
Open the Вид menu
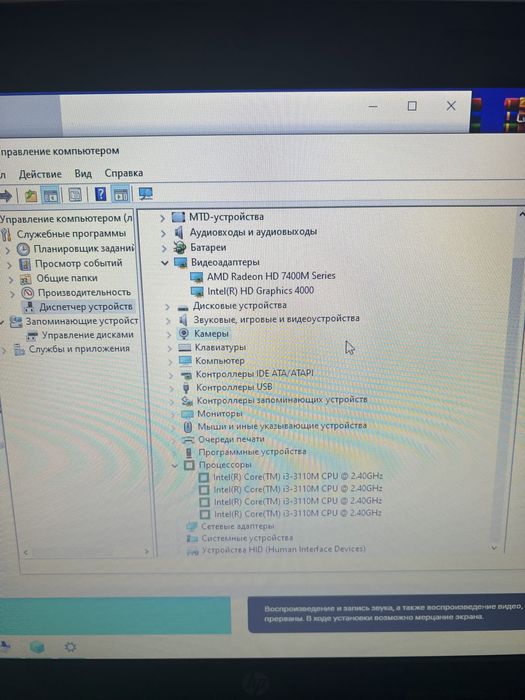[x=83, y=174]
